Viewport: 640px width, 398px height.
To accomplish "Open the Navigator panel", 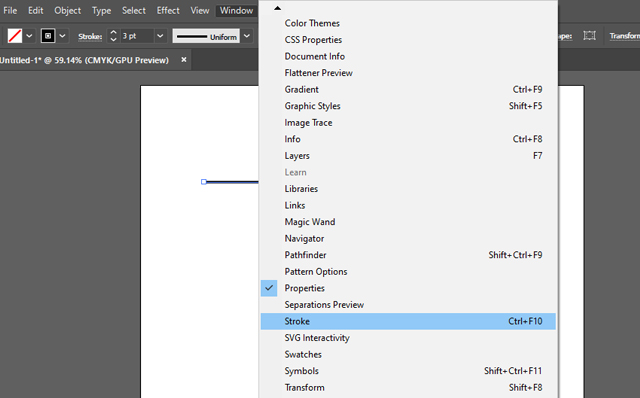I will tap(408, 238).
